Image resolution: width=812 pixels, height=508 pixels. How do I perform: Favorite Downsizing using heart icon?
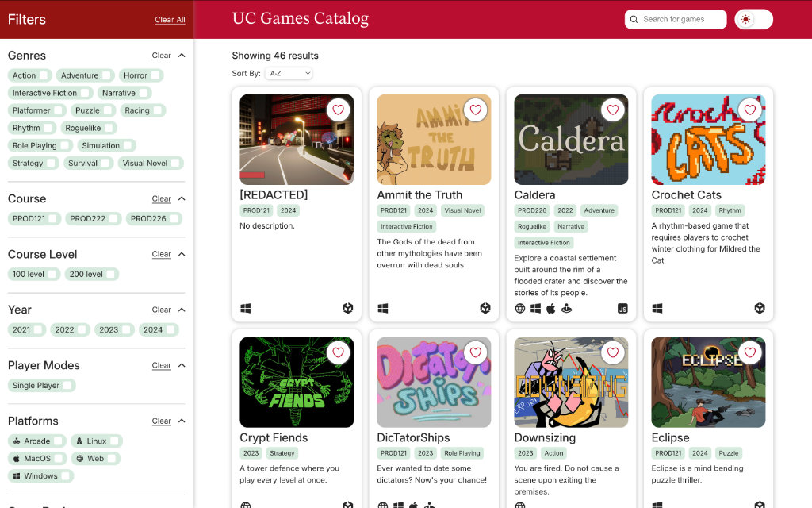point(613,352)
